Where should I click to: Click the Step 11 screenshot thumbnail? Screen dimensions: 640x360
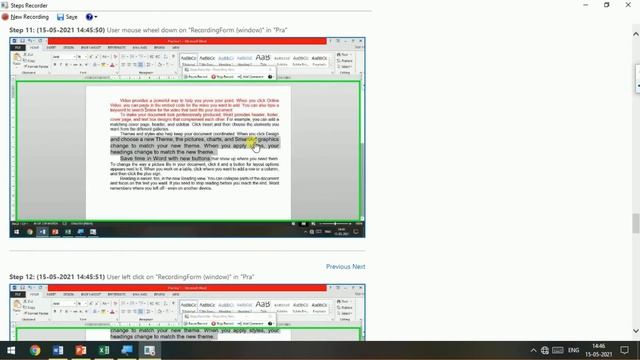click(x=187, y=138)
